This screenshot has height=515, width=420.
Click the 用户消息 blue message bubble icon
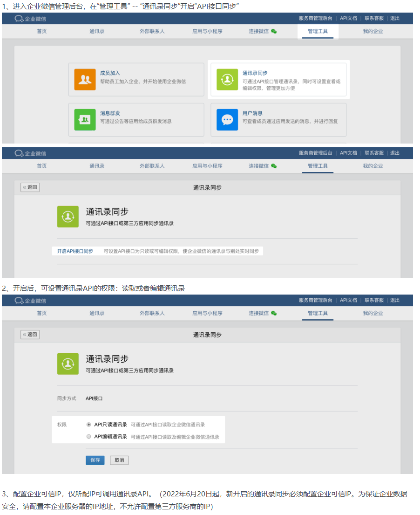tap(227, 120)
